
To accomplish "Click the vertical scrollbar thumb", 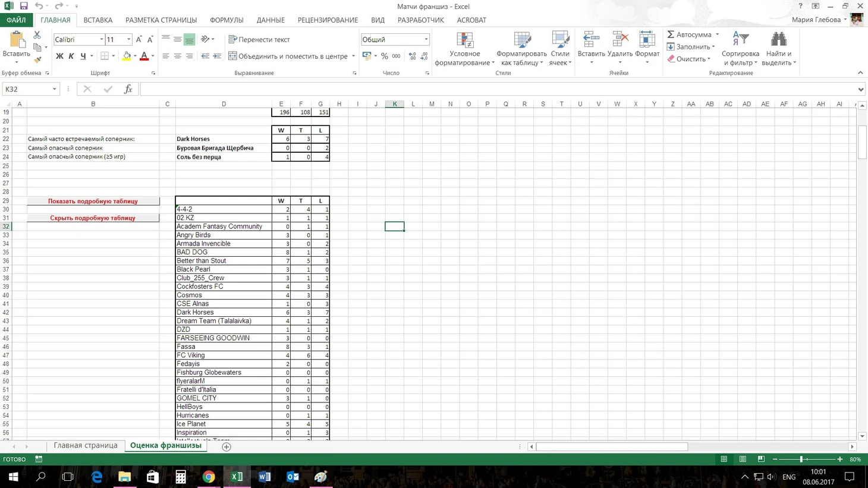I will click(x=862, y=142).
